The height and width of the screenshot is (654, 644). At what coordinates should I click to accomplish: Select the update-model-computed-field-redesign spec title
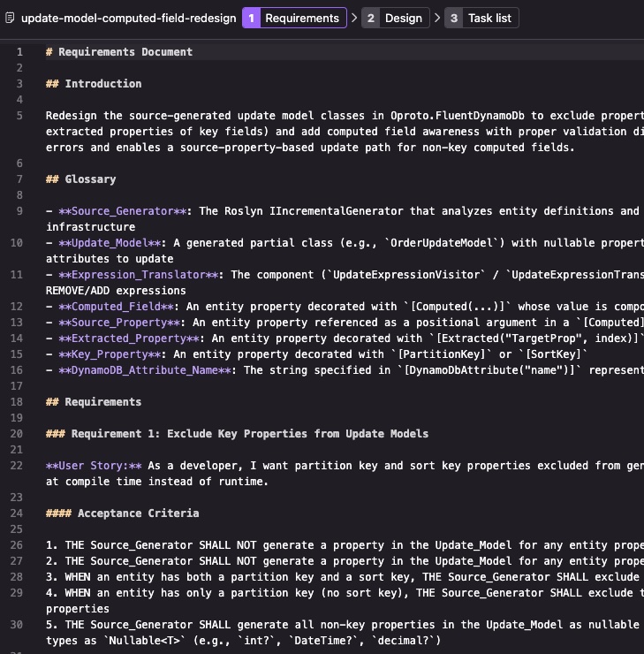tap(129, 18)
